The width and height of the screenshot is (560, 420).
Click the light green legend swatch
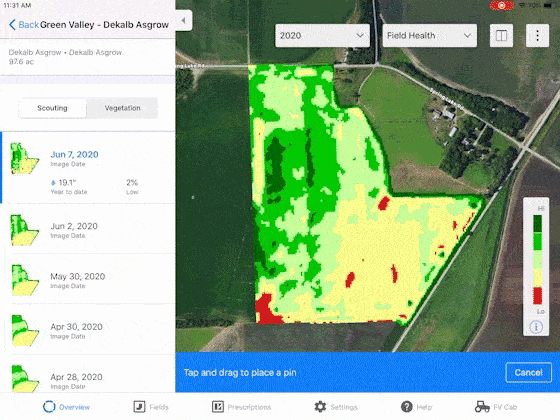(x=537, y=259)
